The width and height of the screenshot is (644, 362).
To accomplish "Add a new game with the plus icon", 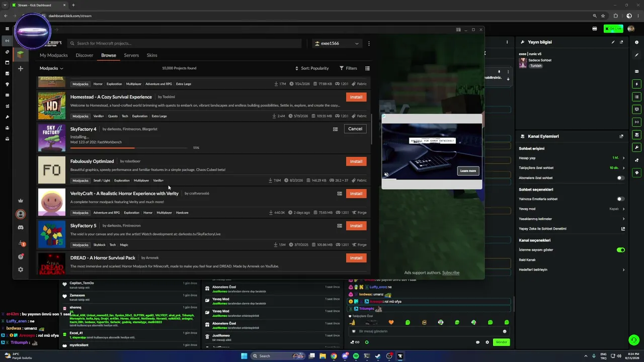I will 21,68.
